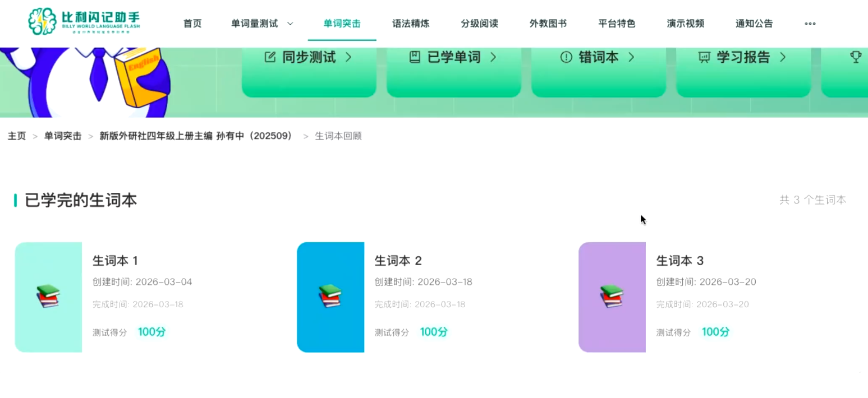Click the 主页 breadcrumb link
The height and width of the screenshot is (398, 868).
(x=17, y=136)
